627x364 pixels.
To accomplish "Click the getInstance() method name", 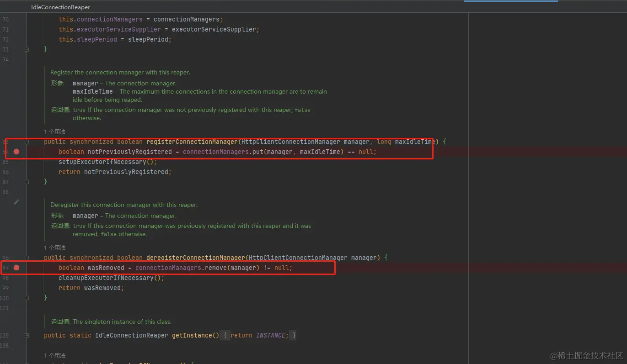I will pos(196,335).
